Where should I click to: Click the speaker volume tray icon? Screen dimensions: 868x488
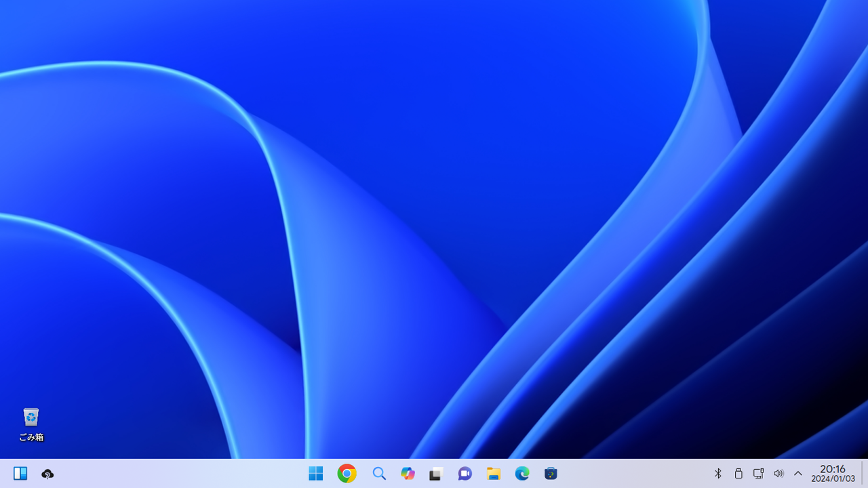tap(778, 474)
